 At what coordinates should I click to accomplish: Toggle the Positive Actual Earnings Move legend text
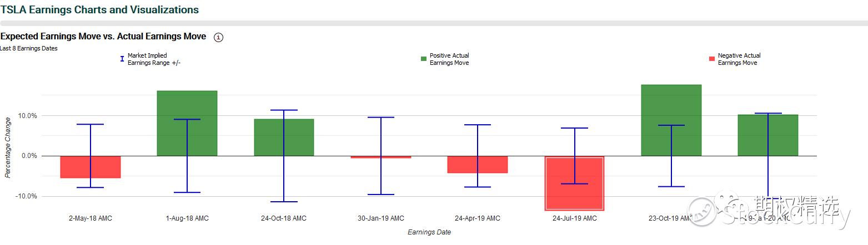[x=449, y=59]
